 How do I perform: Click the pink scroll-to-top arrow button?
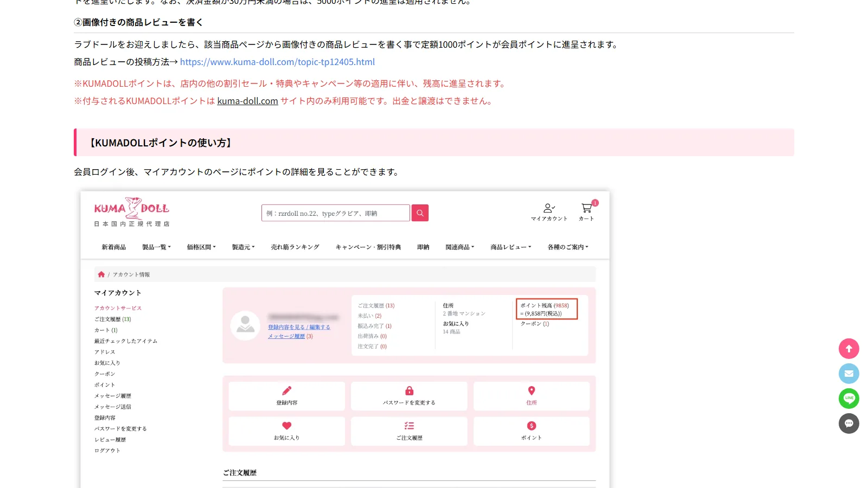849,349
